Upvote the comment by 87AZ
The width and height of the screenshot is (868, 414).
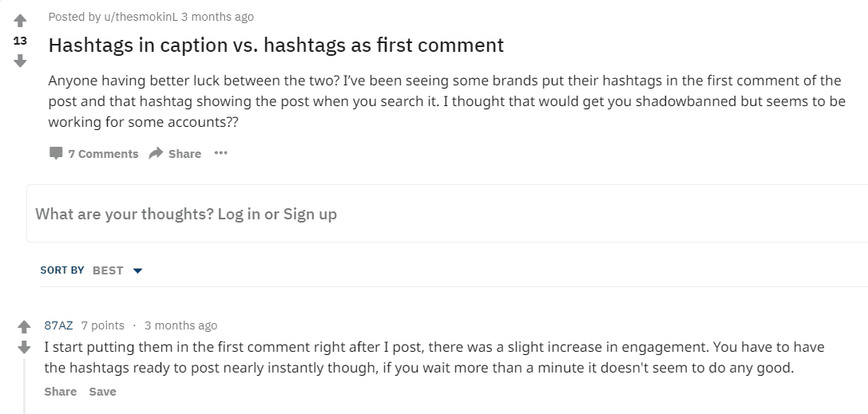click(25, 326)
